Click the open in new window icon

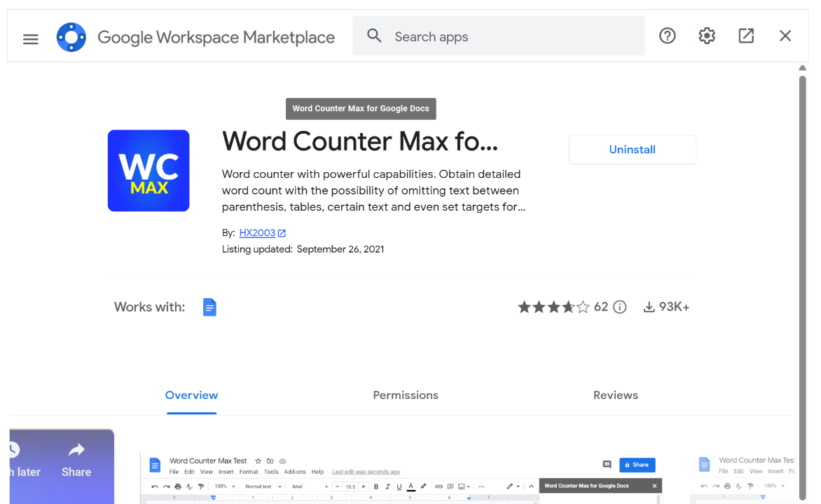coord(746,36)
